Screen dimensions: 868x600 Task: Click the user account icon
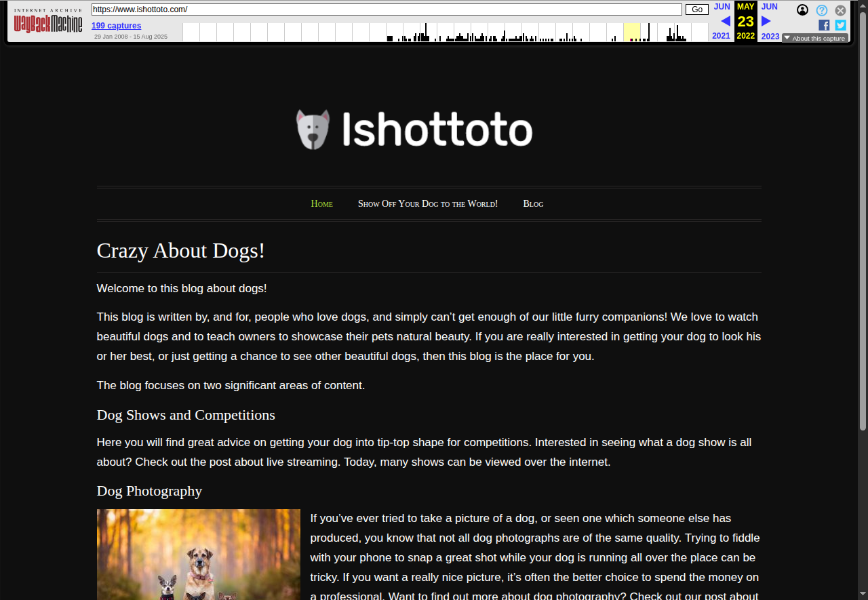tap(802, 10)
